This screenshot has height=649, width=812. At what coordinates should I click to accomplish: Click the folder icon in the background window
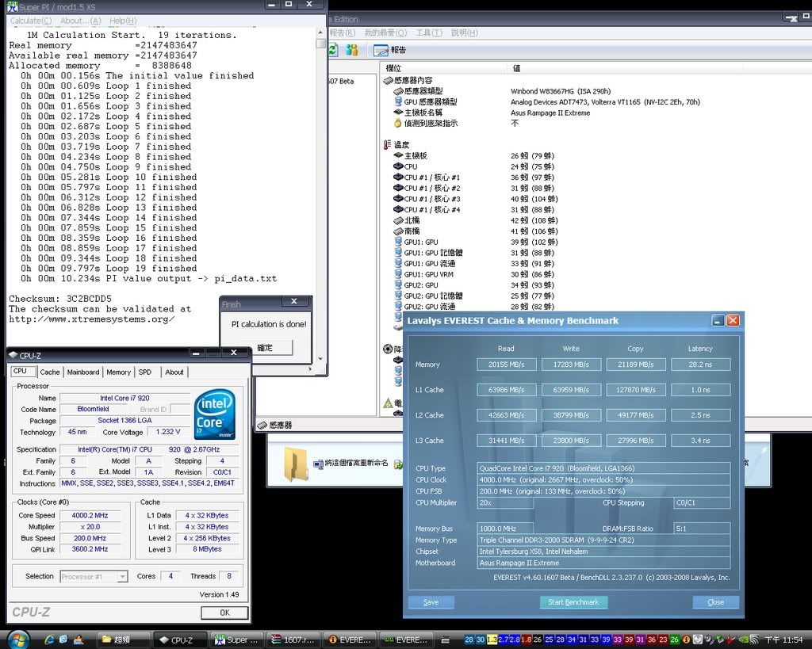coord(296,464)
